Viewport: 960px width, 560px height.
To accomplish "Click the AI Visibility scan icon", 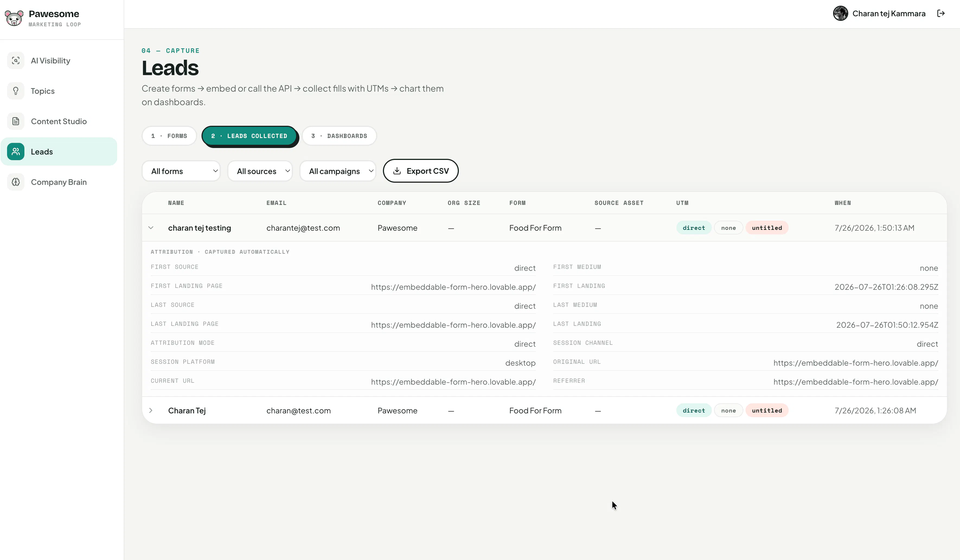I will coord(16,60).
